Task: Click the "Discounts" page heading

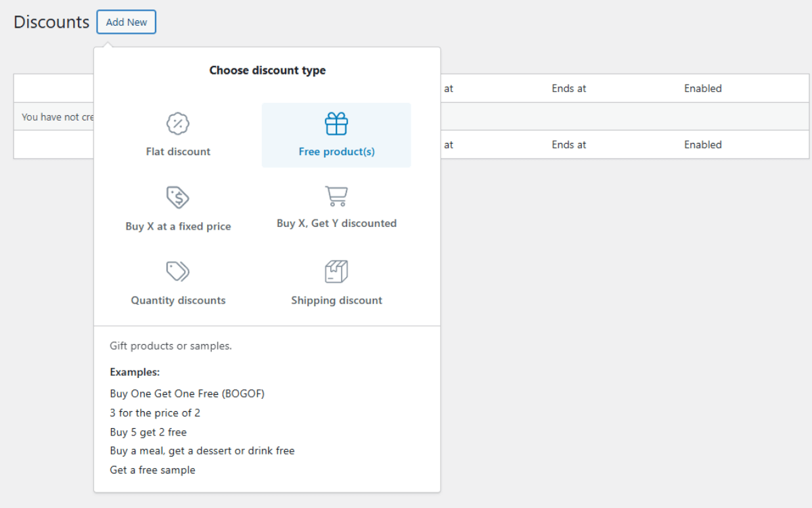Action: pos(51,22)
